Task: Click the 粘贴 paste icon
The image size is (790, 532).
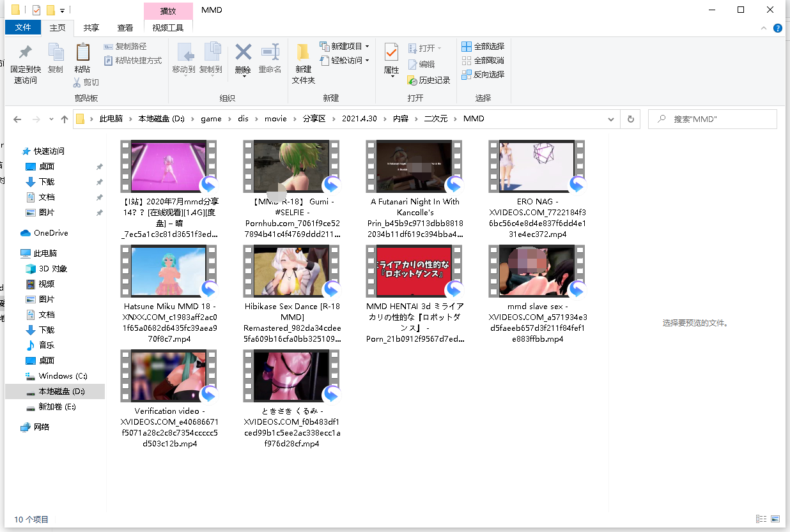Action: [82, 52]
